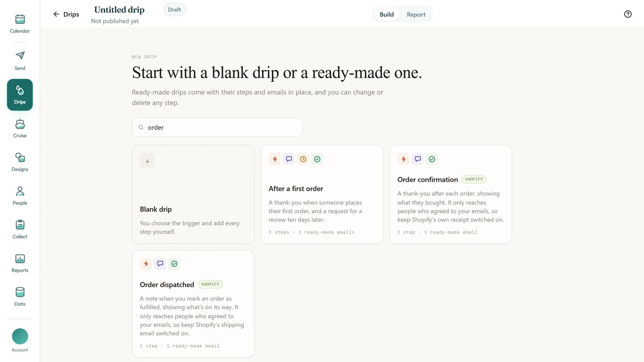Switch to the Build tab
The height and width of the screenshot is (362, 644).
(387, 14)
